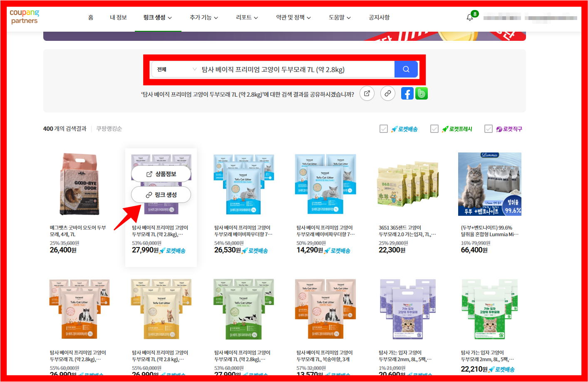Click the 22,300원 price text

(x=392, y=250)
